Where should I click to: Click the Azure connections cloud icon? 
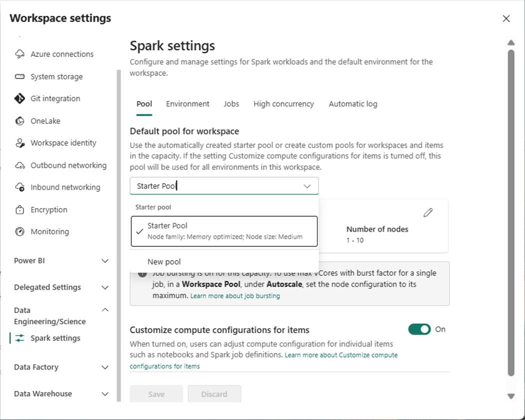[20, 54]
